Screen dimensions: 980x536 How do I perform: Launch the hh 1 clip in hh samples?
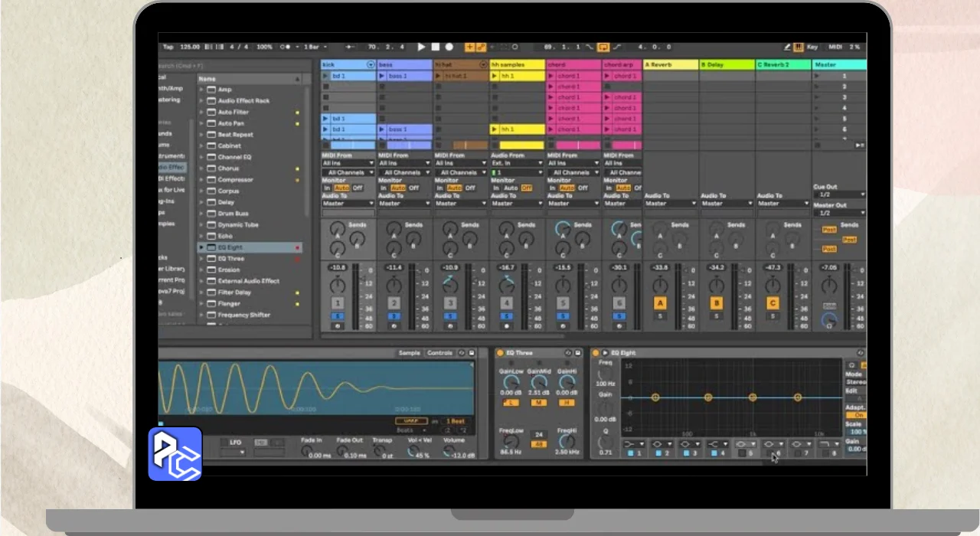tap(495, 77)
